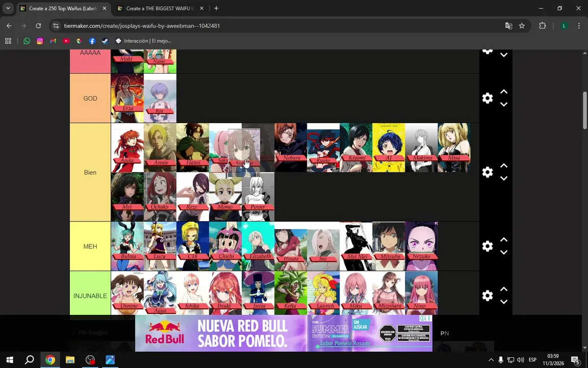Open WhatsApp bookmark

click(27, 41)
